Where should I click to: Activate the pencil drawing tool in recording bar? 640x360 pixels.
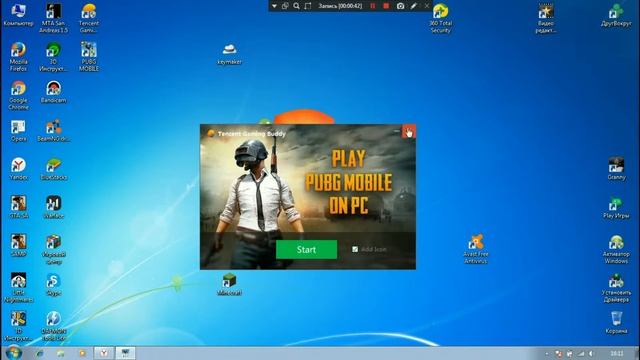tap(414, 6)
